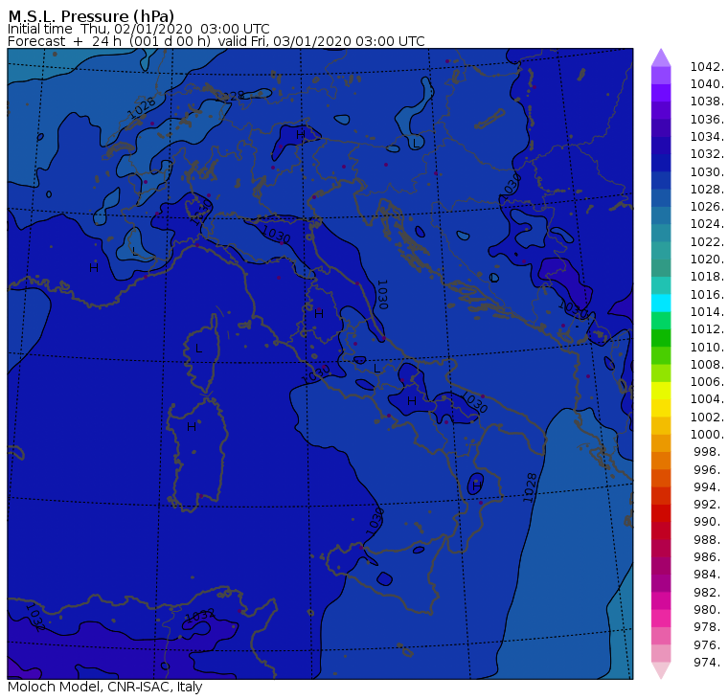Image resolution: width=728 pixels, height=700 pixels.
Task: Click the 1010. legend label
Action: [707, 347]
